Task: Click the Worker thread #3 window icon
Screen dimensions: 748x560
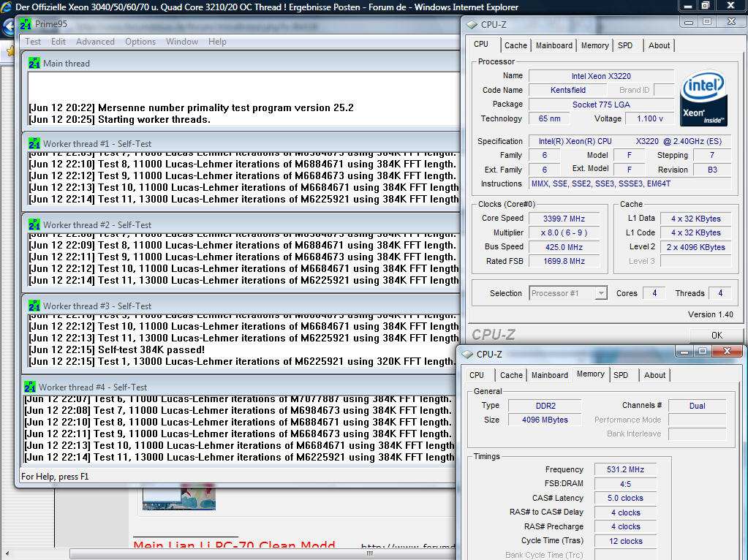Action: (34, 306)
